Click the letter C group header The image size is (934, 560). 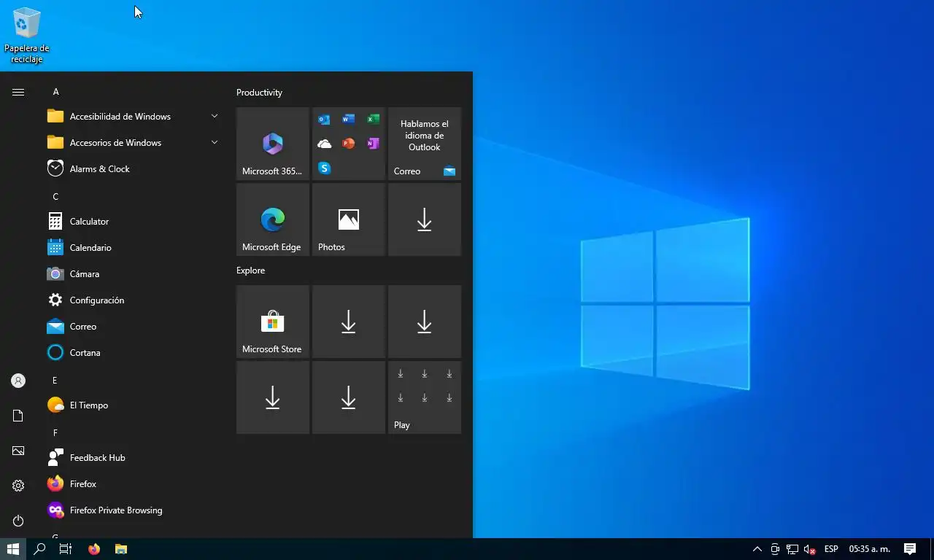click(x=55, y=197)
